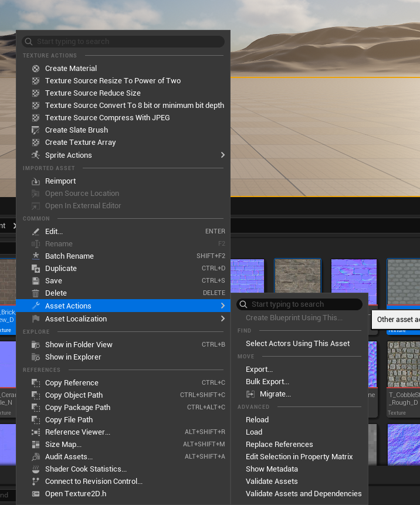Select the gray stone brick wall thumbnail
Screen dimensions: 420x505
297,276
